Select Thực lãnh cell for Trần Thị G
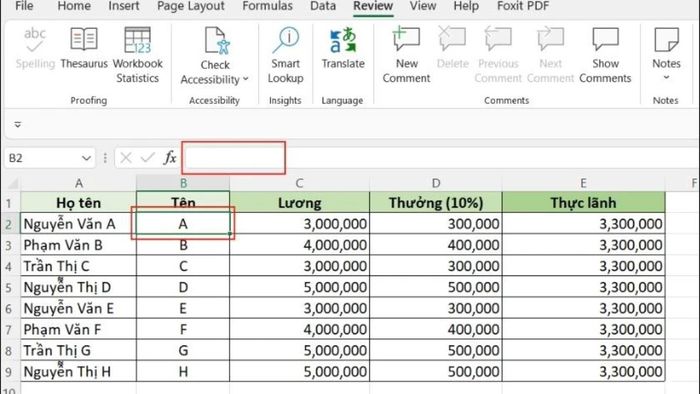The height and width of the screenshot is (394, 700). [583, 350]
